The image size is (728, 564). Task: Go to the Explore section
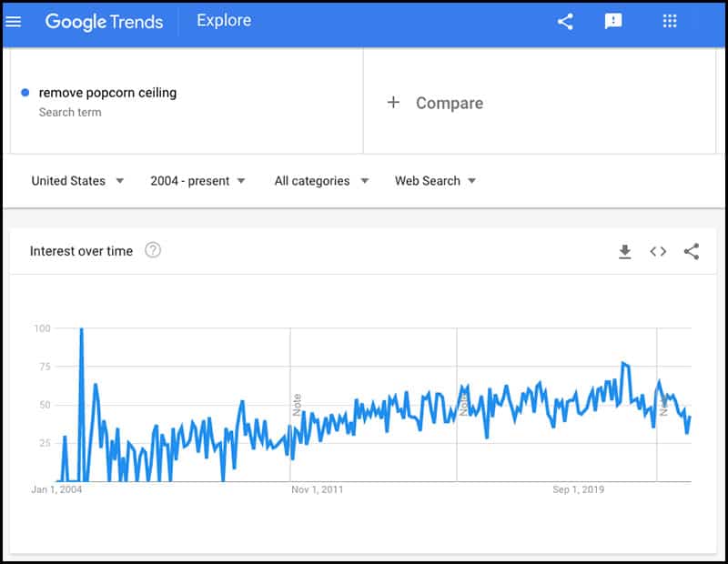click(224, 20)
